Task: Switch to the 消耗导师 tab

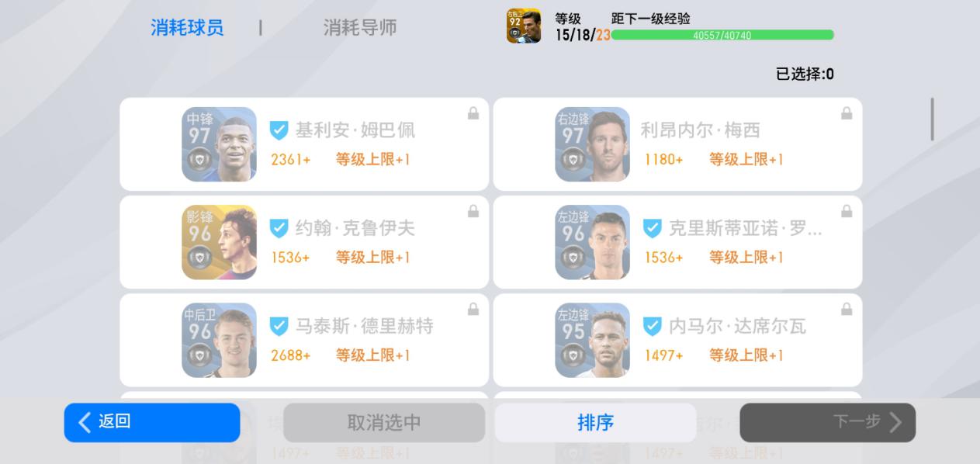Action: tap(360, 28)
